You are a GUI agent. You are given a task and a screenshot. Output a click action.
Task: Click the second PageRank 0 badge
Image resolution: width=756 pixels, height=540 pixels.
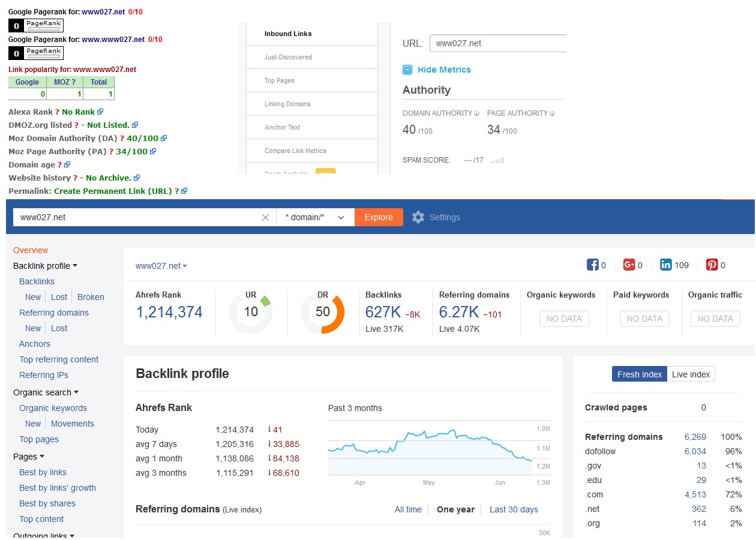35,53
